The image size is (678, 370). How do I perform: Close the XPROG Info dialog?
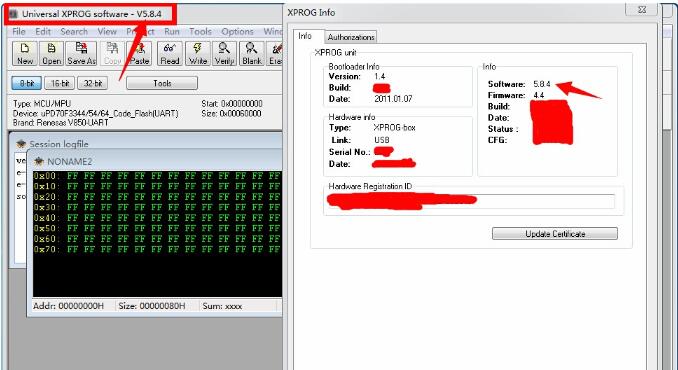tap(642, 10)
